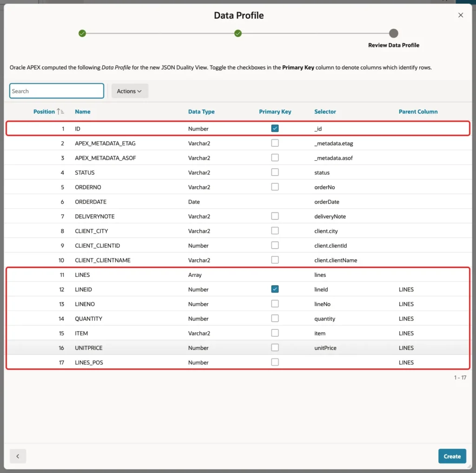
Task: Check Primary Key for ORDERNO row
Action: tap(275, 187)
